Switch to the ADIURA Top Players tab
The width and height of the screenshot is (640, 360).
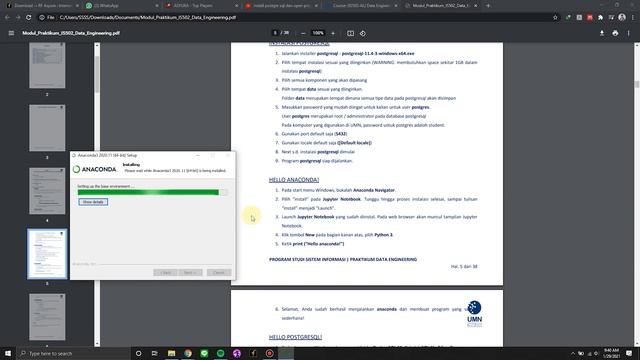pyautogui.click(x=200, y=6)
